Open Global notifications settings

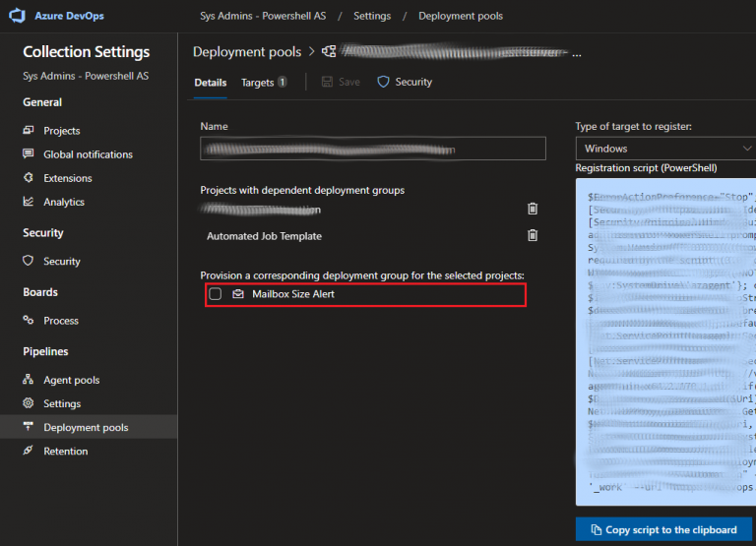click(88, 154)
